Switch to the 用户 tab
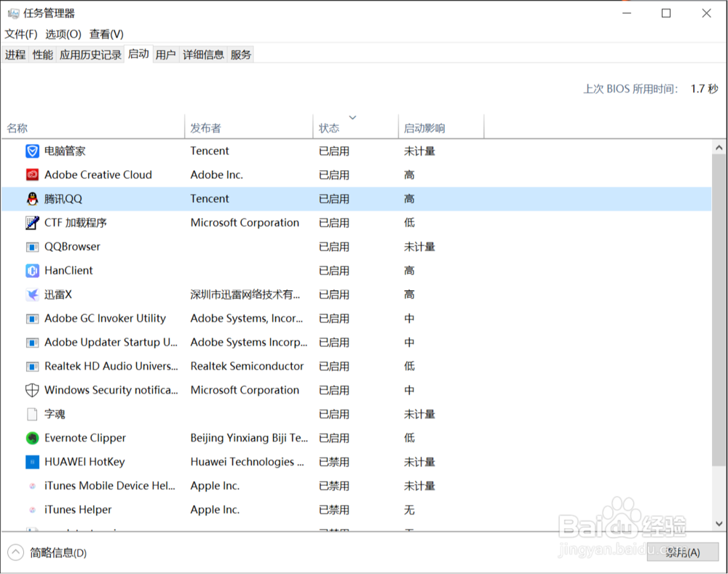This screenshot has width=728, height=574. pos(166,55)
